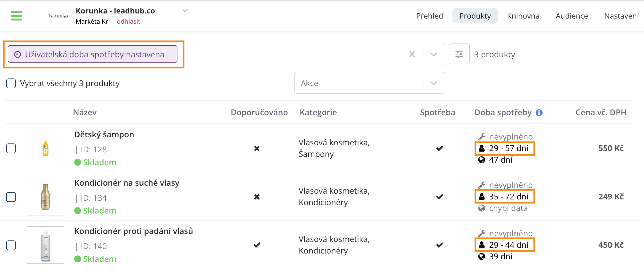Open Kondicionér na suché vlasy product
The height and width of the screenshot is (274, 644).
pos(127,183)
